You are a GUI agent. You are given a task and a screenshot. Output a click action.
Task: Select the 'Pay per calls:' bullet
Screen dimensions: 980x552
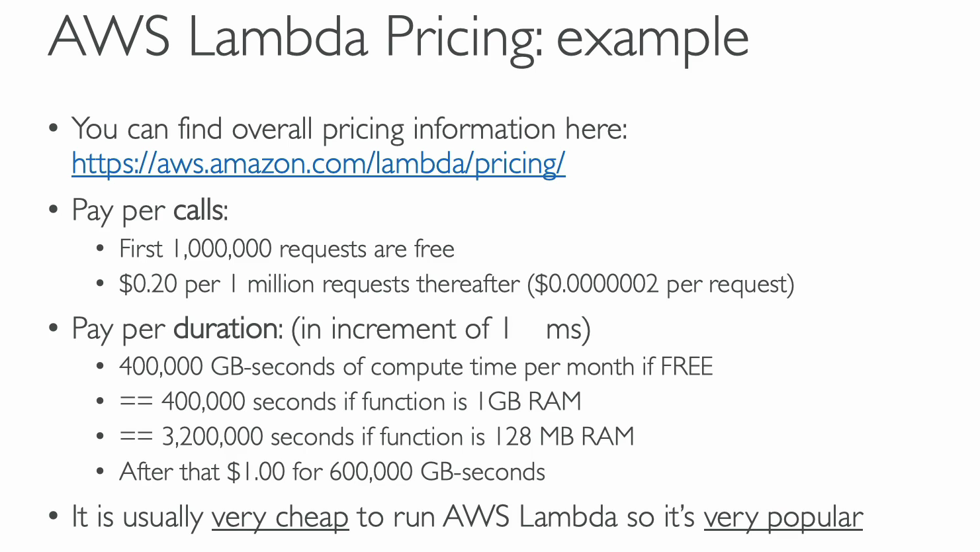click(150, 211)
